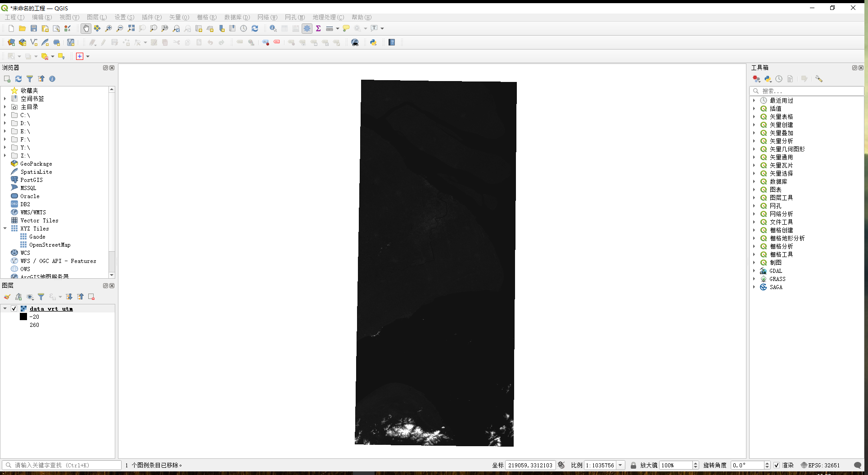Open the Data Source Manager icon
868x475 pixels.
point(11,42)
